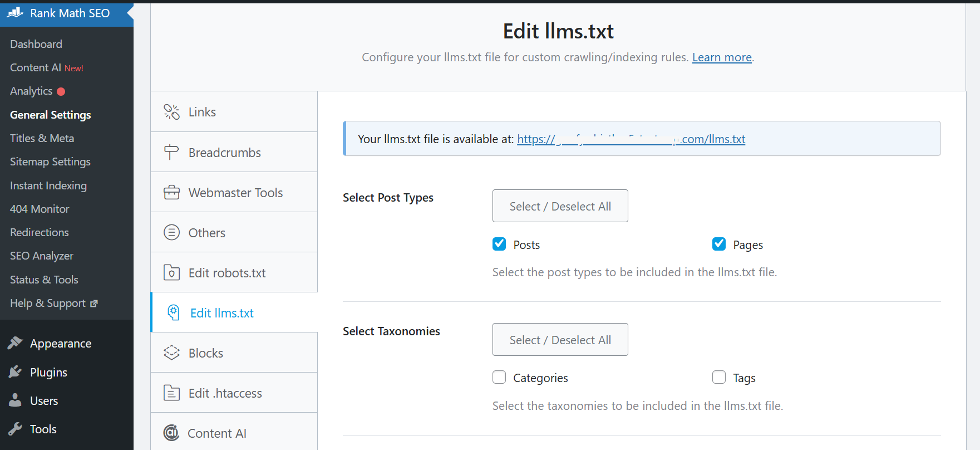Click the Content AI circular icon
This screenshot has height=450, width=980.
click(x=171, y=433)
